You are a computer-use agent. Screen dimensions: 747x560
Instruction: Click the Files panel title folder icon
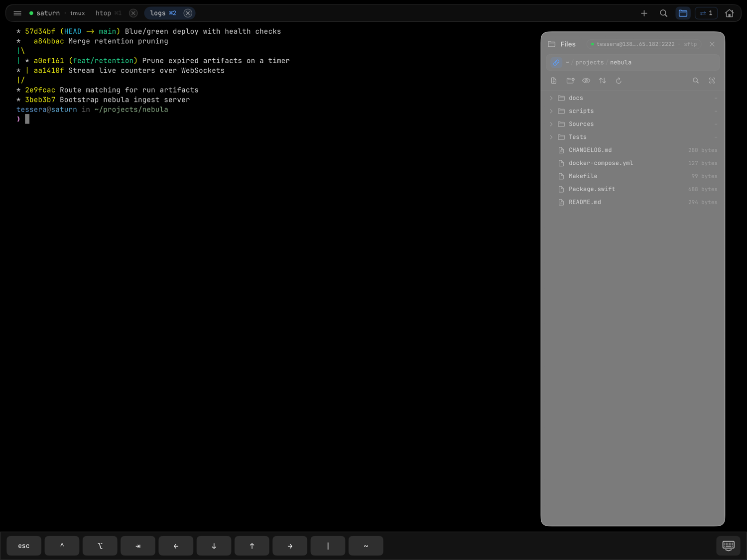[552, 44]
